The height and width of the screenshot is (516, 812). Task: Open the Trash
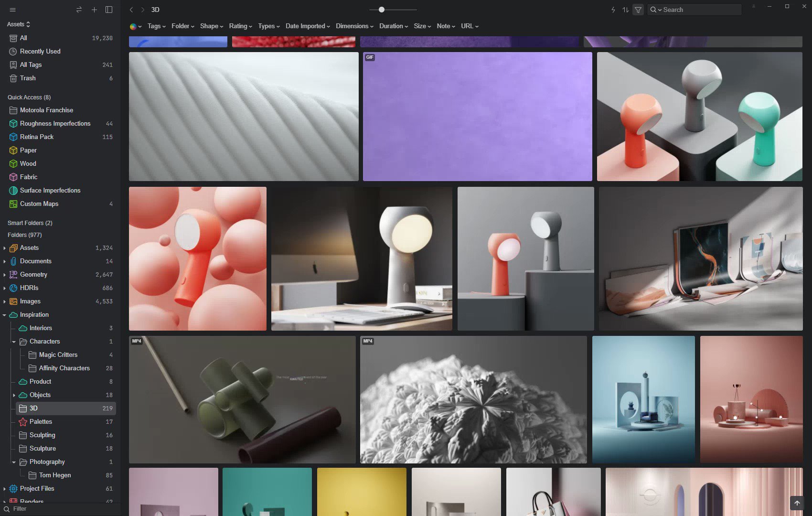tap(61, 78)
